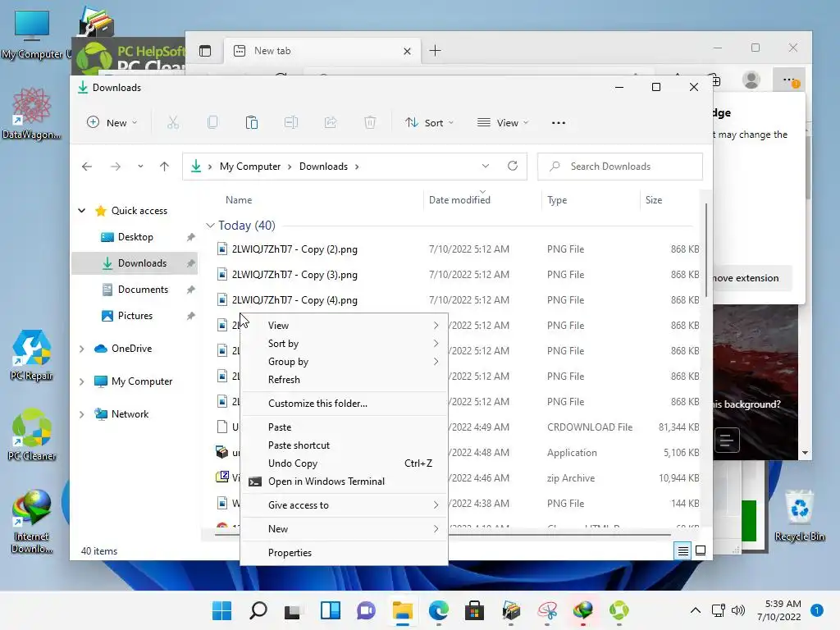
Task: Open the View dropdown in toolbar
Action: tap(503, 123)
